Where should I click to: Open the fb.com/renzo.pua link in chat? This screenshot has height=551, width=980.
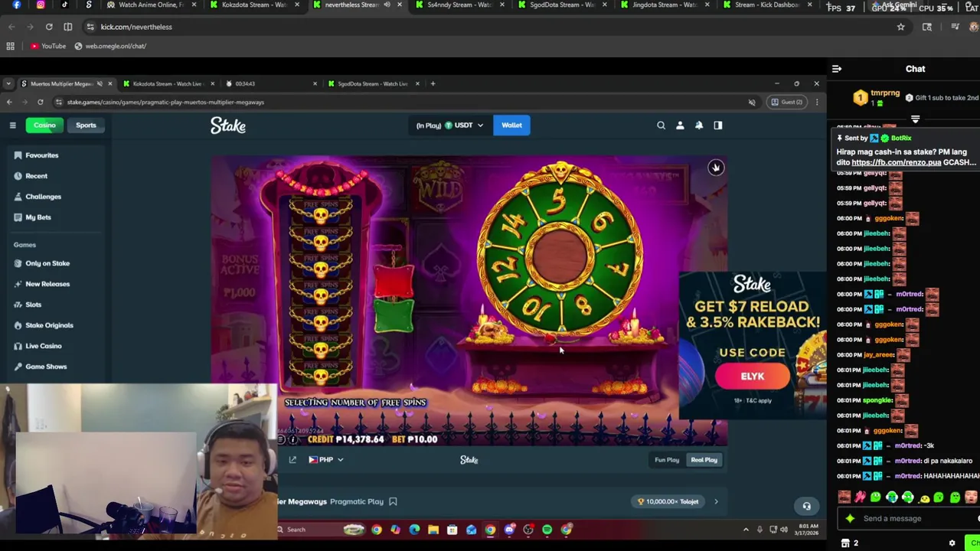coord(896,162)
